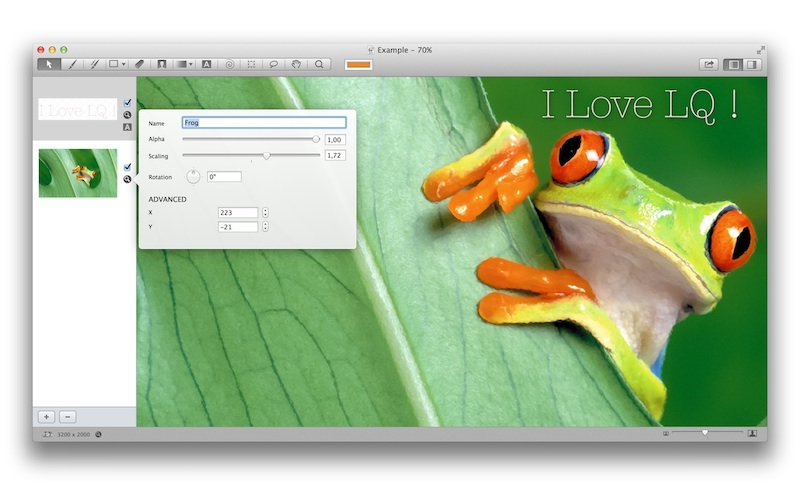Toggle visibility checkbox of text layer
Viewport: 800px width, 499px height.
[x=127, y=102]
